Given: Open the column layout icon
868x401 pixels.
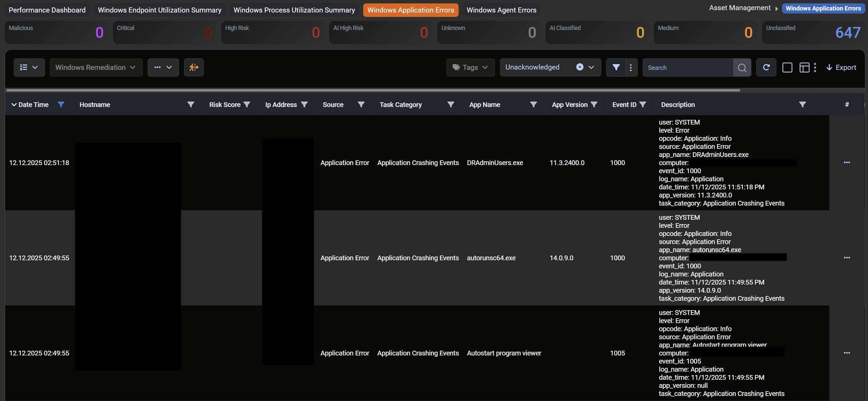Looking at the screenshot, I should click(804, 68).
